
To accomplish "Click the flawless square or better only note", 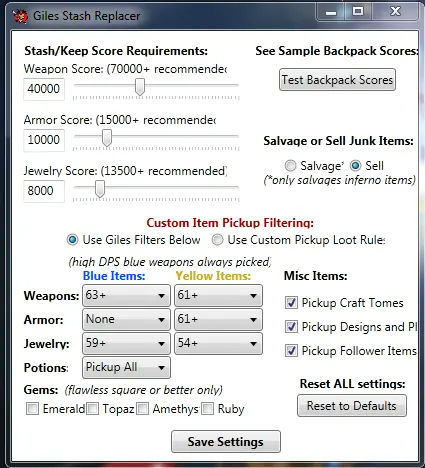I will [143, 390].
